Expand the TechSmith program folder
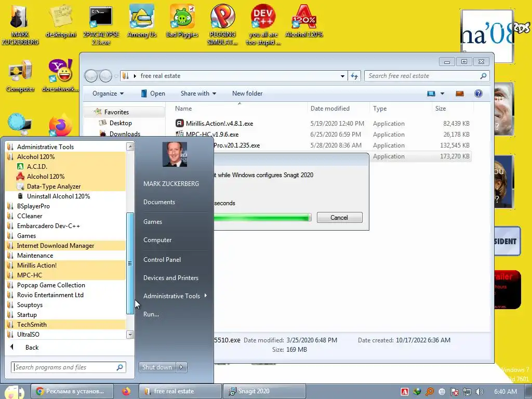The height and width of the screenshot is (399, 532). 65,325
